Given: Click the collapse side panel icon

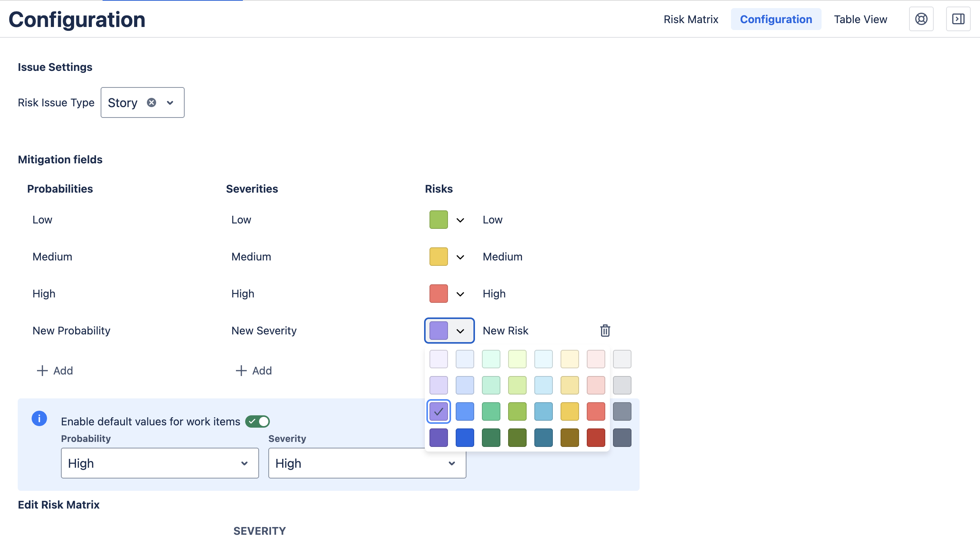Looking at the screenshot, I should tap(958, 19).
